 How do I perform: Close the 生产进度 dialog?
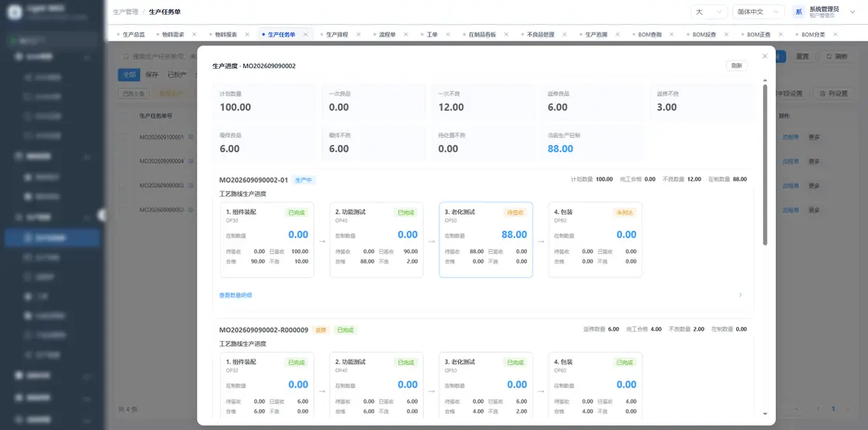[764, 56]
